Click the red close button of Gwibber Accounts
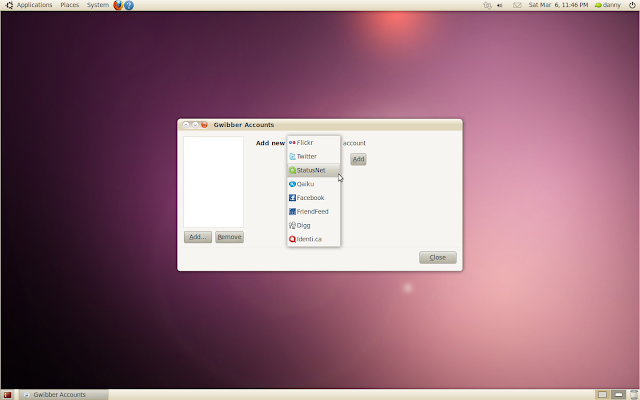Screen dimensions: 640x400 [x=204, y=124]
